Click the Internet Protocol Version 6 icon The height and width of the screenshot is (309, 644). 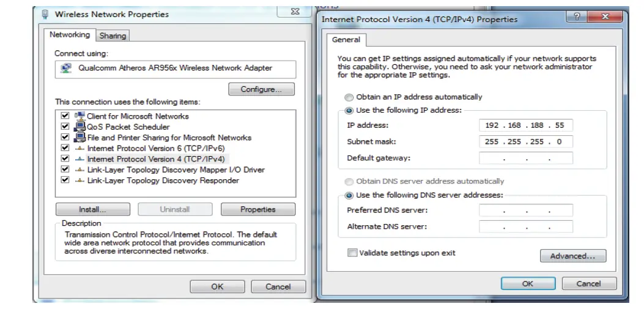(80, 149)
